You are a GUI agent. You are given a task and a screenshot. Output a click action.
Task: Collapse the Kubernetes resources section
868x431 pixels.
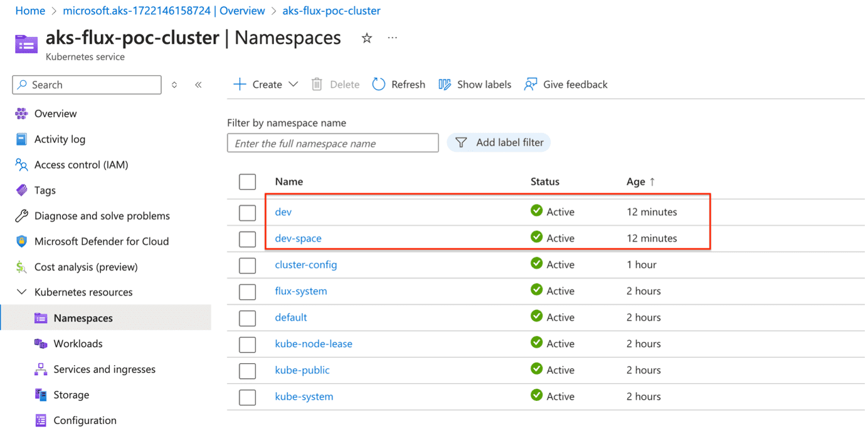pos(22,292)
